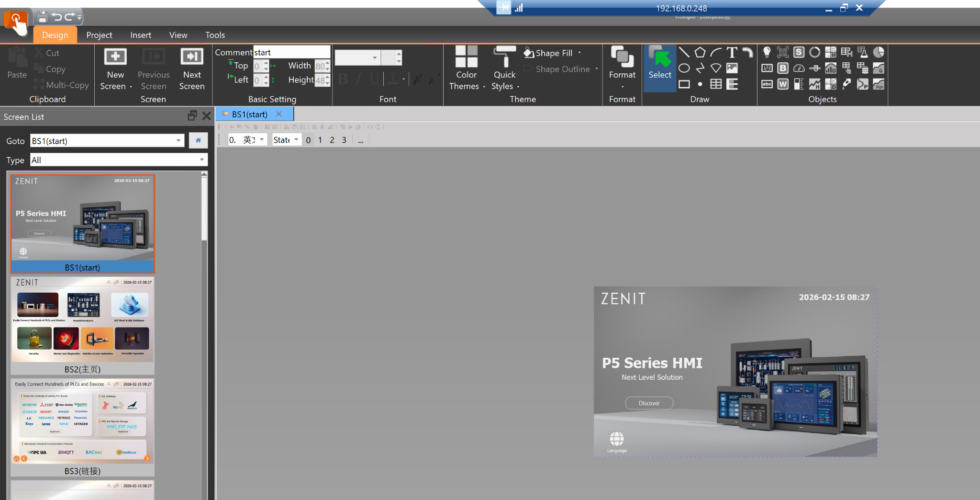This screenshot has width=980, height=500.
Task: Open the Goto screen dropdown
Action: click(x=178, y=141)
